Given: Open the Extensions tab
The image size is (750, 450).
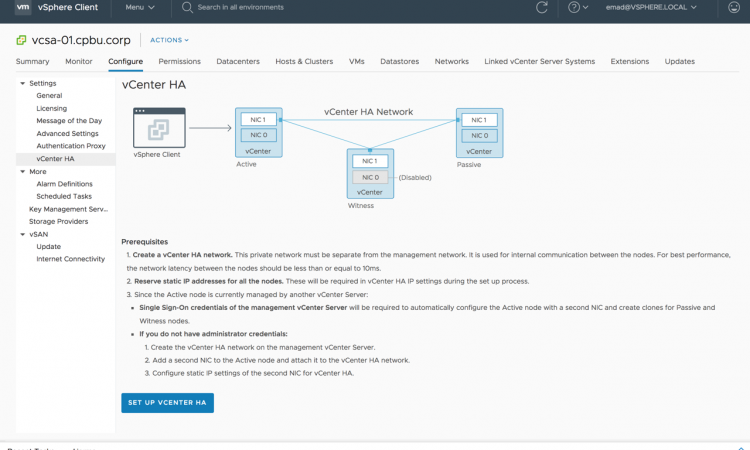Looking at the screenshot, I should point(629,61).
